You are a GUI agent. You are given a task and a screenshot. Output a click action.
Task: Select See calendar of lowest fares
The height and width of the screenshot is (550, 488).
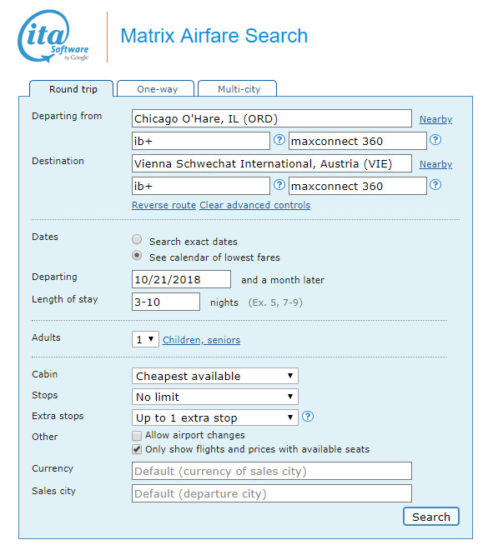pos(137,255)
